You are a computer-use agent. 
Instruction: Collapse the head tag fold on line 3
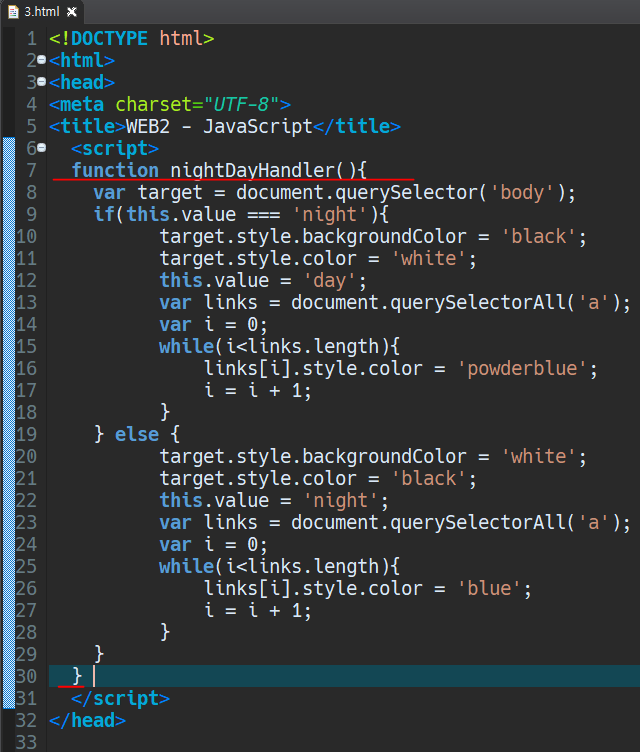coord(42,82)
